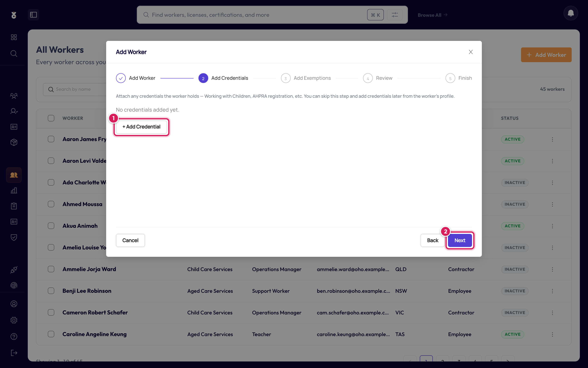The width and height of the screenshot is (588, 368).
Task: Open the help question mark icon
Action: [14, 336]
